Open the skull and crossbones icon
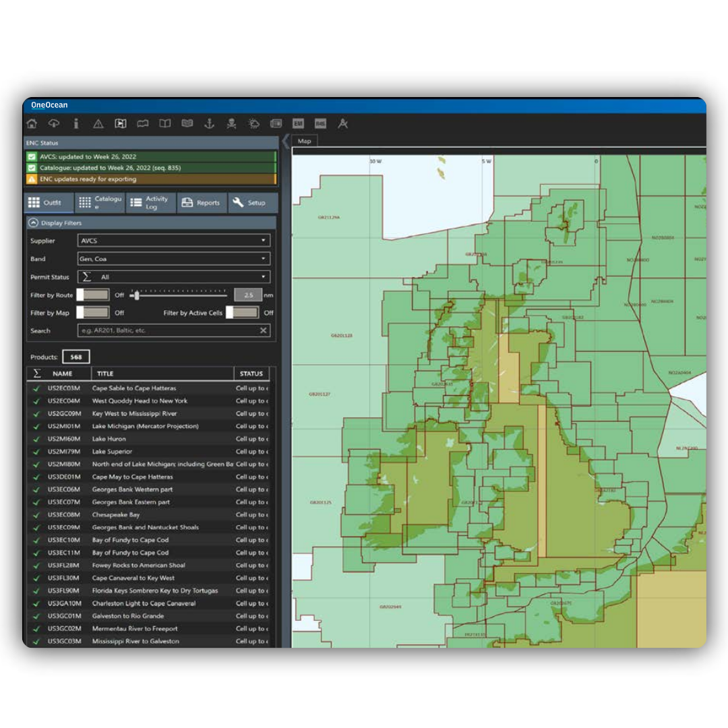The width and height of the screenshot is (728, 728). point(231,123)
